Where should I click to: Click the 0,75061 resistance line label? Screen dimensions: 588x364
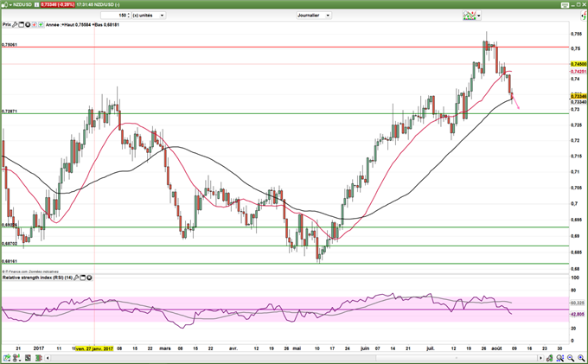10,45
